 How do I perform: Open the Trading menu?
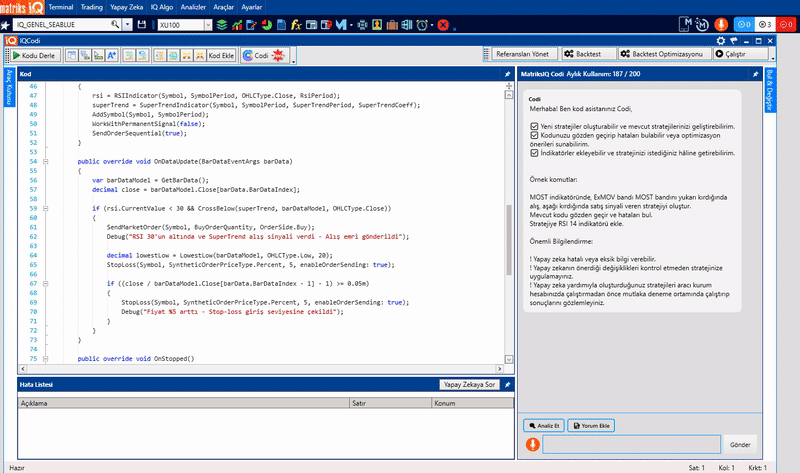(x=92, y=7)
